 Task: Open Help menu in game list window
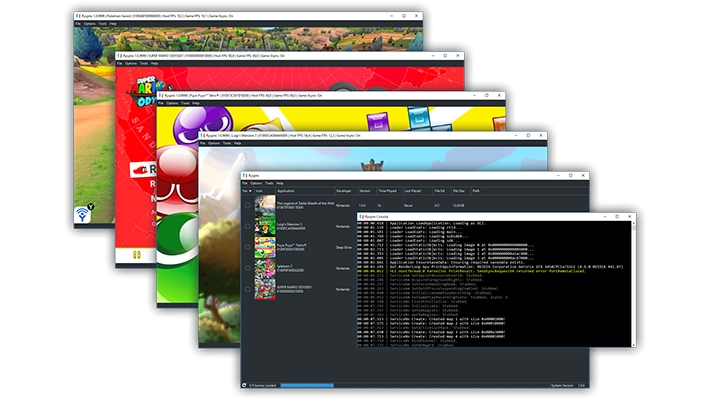(280, 183)
